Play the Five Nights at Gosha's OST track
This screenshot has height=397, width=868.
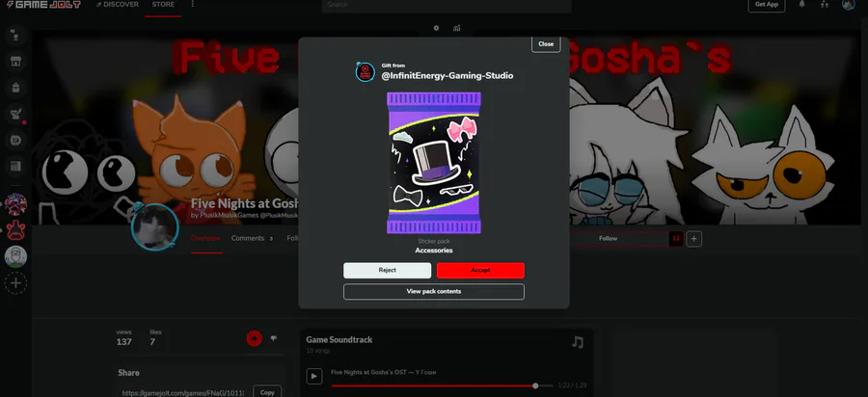pos(313,376)
